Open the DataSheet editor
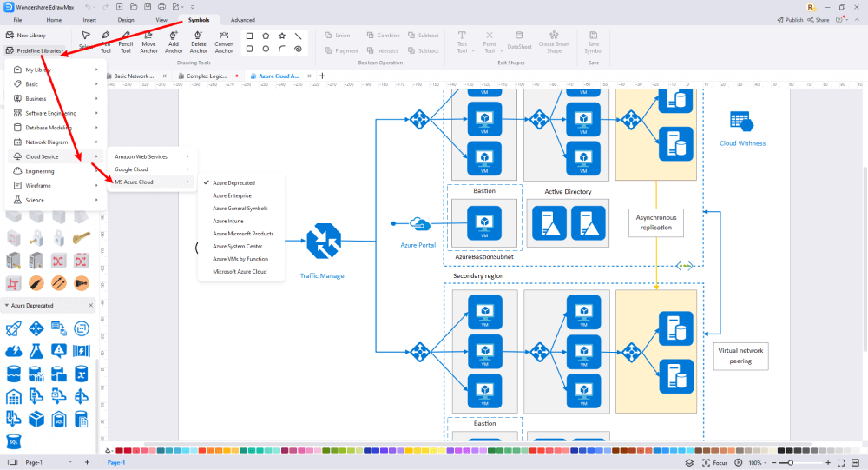This screenshot has height=470, width=868. 519,41
